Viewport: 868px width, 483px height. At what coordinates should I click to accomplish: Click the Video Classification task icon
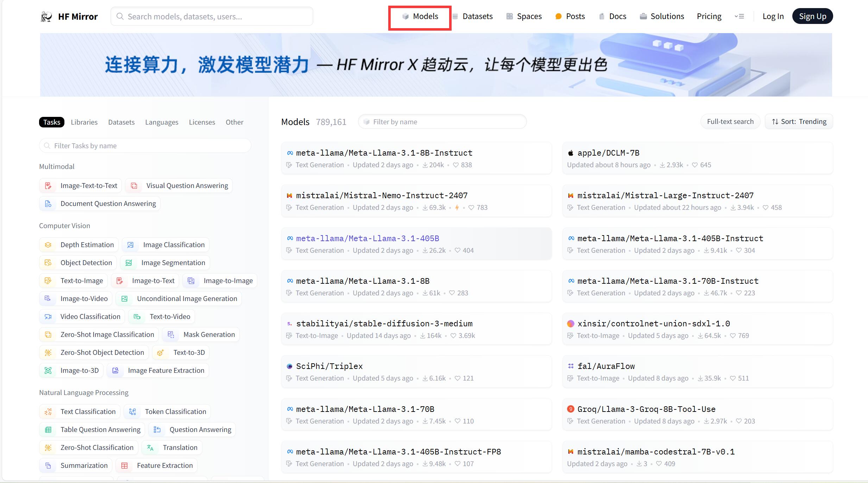(x=48, y=316)
